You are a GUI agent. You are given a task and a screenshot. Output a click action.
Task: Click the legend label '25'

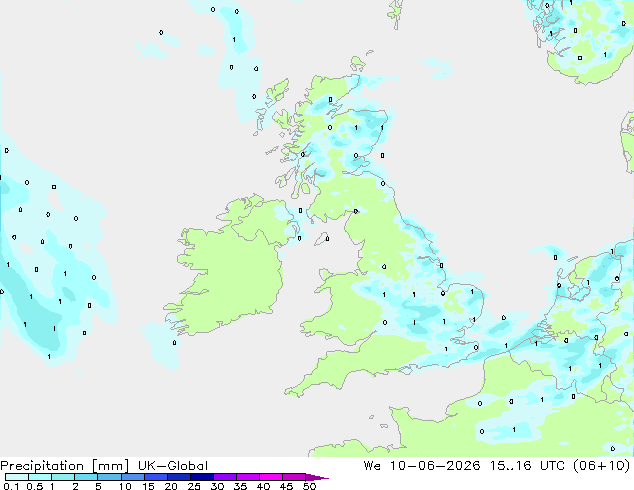coord(194,486)
